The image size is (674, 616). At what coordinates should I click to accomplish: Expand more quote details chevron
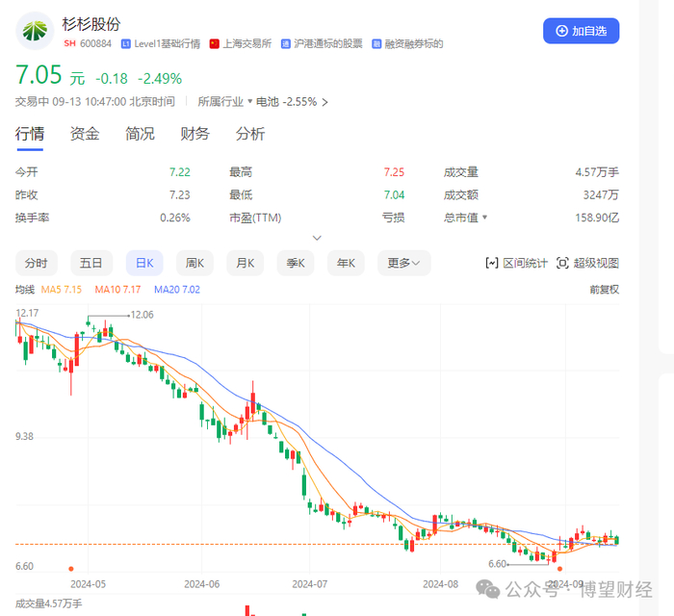317,238
